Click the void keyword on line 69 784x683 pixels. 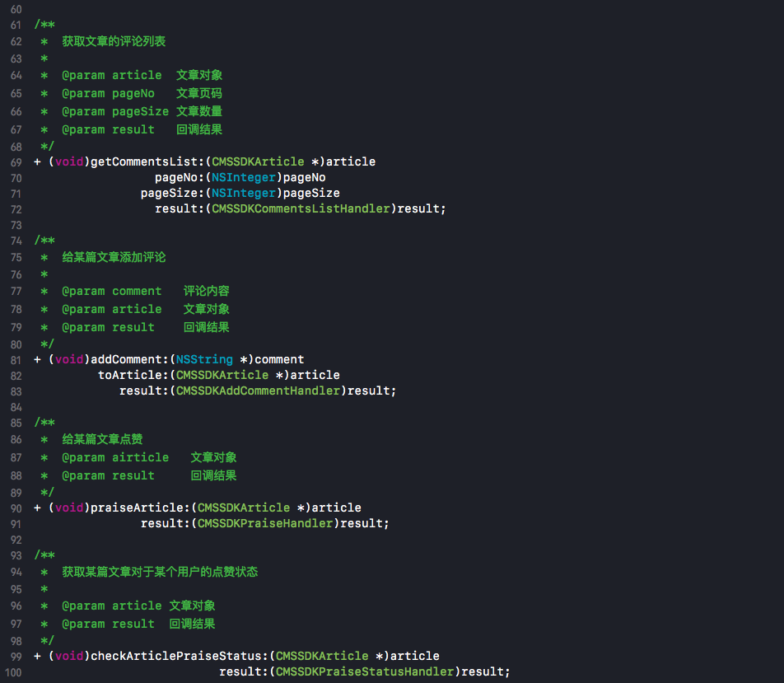pos(69,161)
